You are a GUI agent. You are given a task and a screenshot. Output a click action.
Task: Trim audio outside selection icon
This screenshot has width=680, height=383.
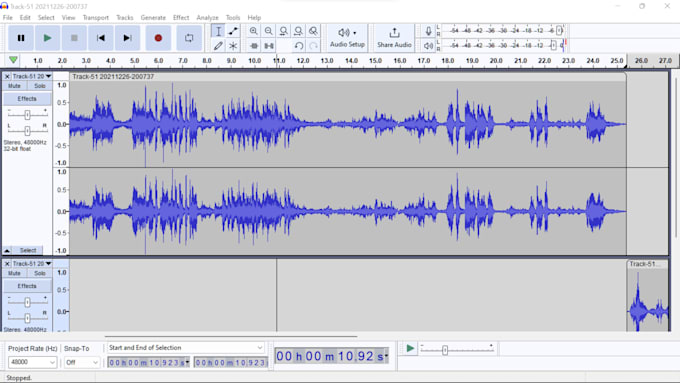coord(254,46)
